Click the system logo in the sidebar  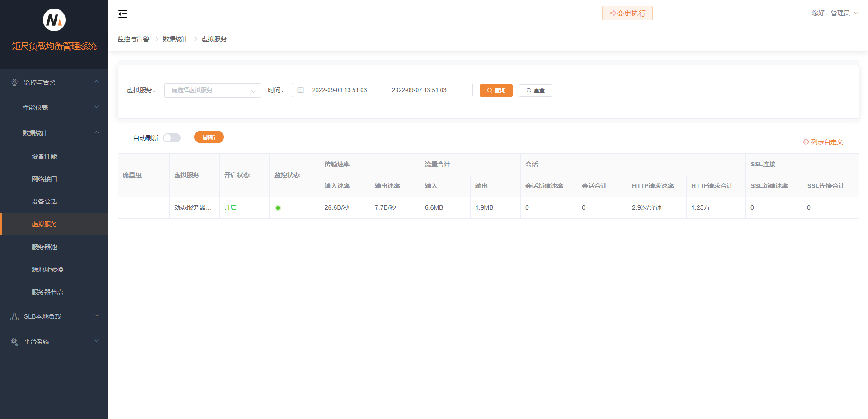(x=54, y=20)
